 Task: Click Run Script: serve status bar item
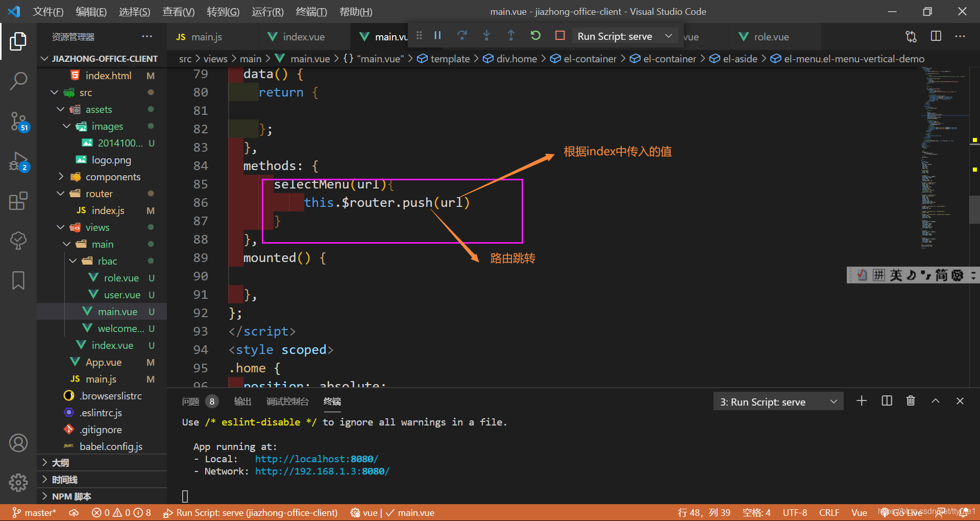(x=250, y=512)
